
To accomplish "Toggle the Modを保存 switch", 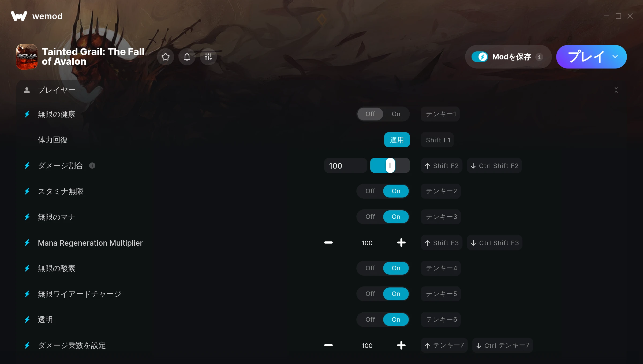I will pyautogui.click(x=480, y=57).
